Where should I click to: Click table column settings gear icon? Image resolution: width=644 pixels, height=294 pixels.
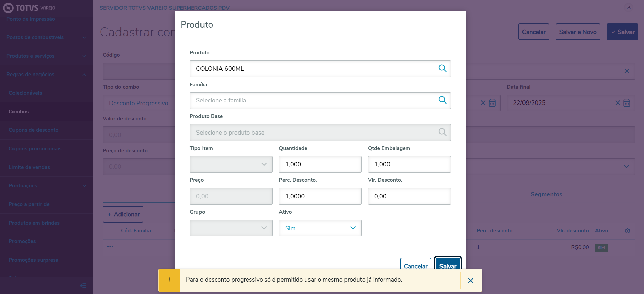point(627,231)
